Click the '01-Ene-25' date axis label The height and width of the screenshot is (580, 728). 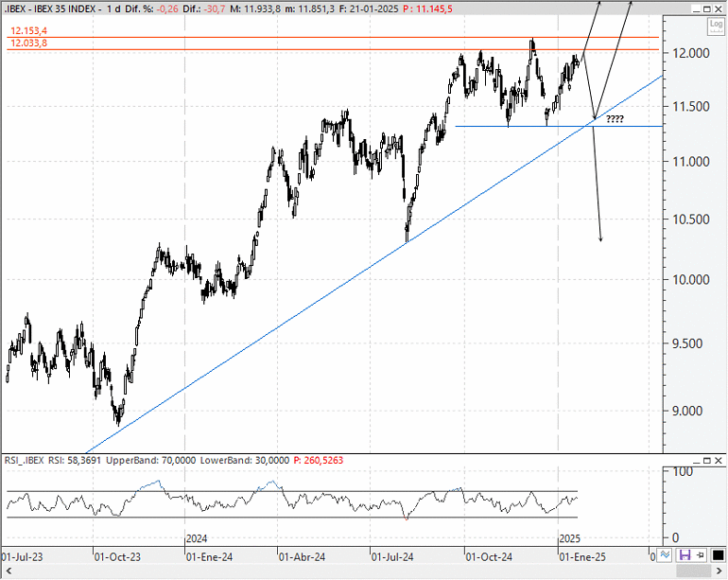coord(582,556)
